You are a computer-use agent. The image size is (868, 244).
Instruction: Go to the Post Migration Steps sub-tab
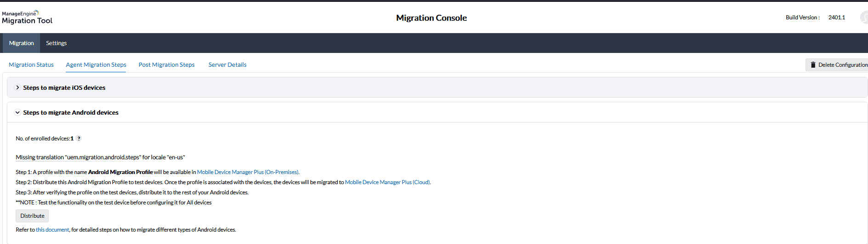[167, 65]
